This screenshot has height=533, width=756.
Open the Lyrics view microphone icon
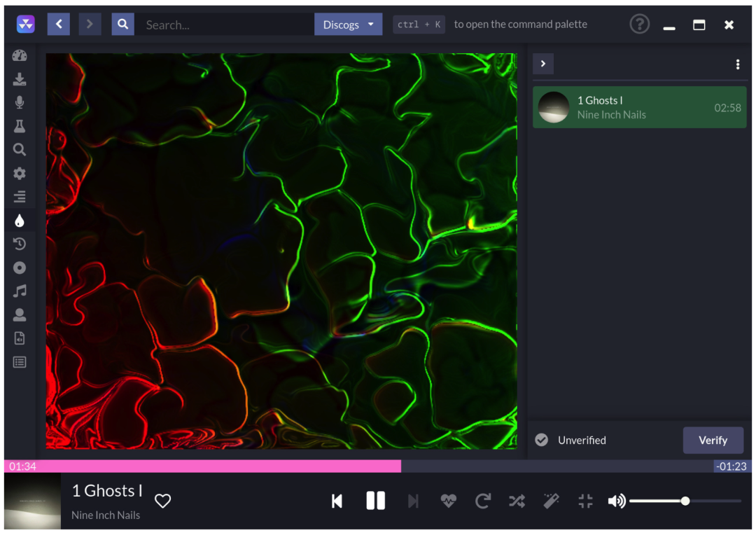point(20,102)
